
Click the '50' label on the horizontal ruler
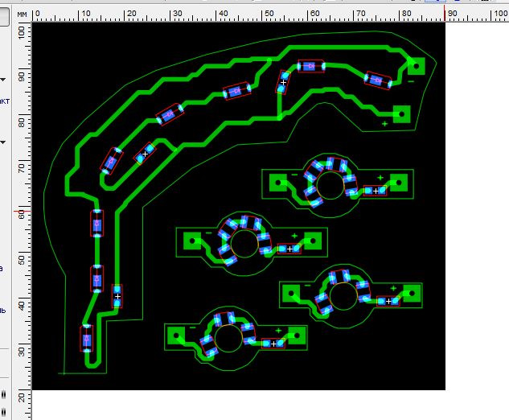tap(269, 14)
